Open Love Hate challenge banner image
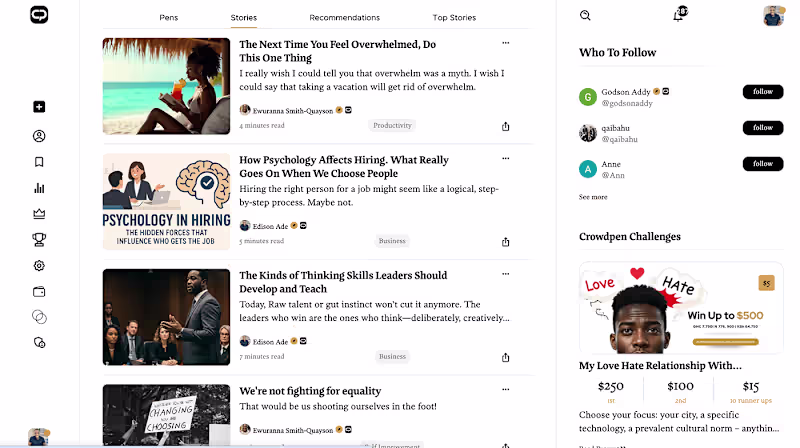 (x=681, y=308)
